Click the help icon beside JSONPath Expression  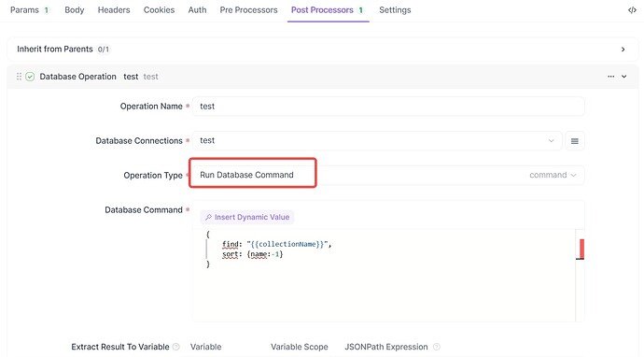click(437, 347)
